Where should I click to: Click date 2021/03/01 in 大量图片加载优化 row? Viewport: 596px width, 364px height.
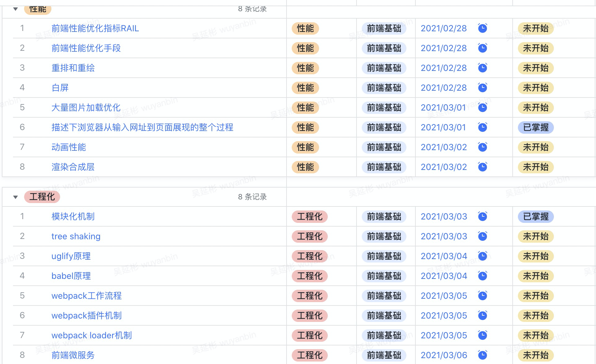click(443, 107)
